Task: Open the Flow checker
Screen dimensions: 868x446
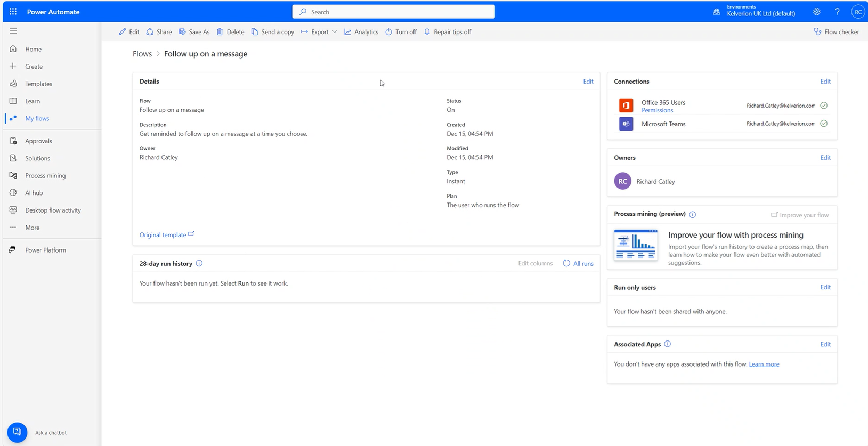Action: [837, 32]
